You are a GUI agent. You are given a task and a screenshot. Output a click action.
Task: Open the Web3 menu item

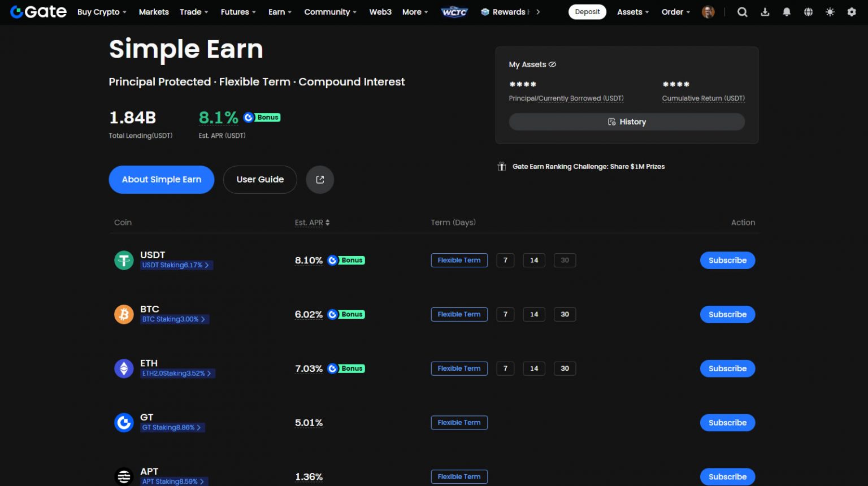tap(380, 12)
